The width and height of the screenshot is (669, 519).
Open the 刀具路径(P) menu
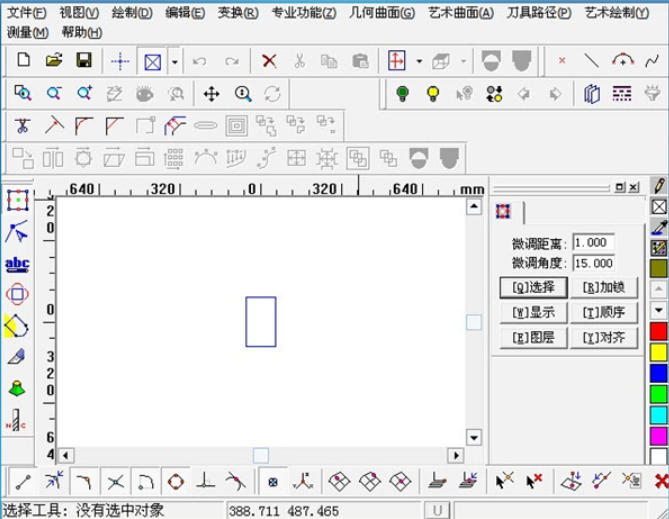tap(539, 13)
